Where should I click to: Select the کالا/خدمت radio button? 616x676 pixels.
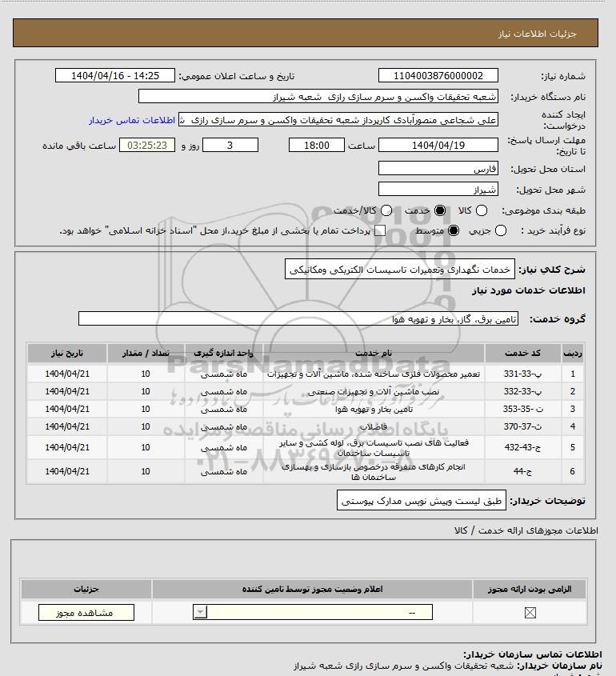click(x=386, y=210)
